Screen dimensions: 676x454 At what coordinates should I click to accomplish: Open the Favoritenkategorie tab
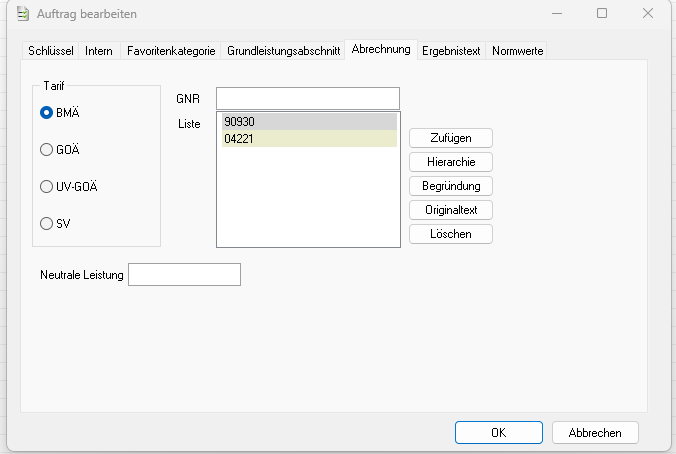click(x=171, y=50)
